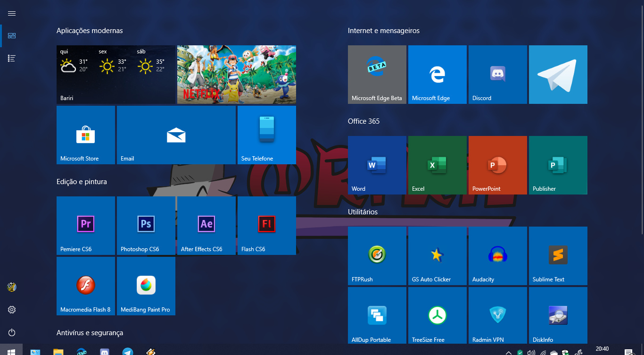Open the Excel tile
Image resolution: width=644 pixels, height=355 pixels.
coord(438,165)
